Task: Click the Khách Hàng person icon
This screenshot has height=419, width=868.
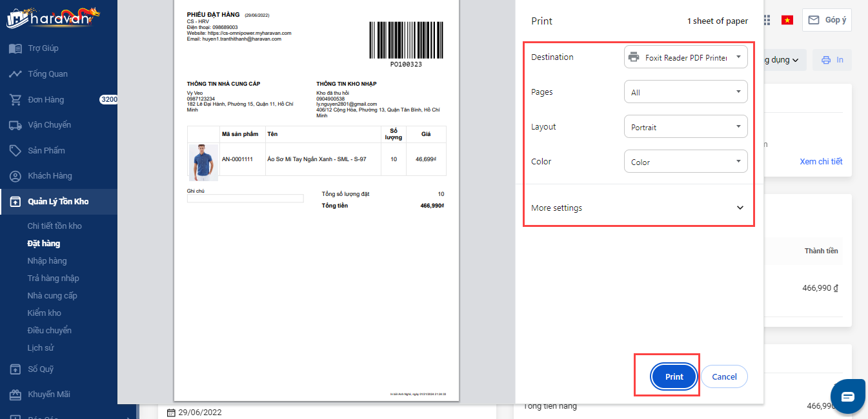Action: coord(15,176)
